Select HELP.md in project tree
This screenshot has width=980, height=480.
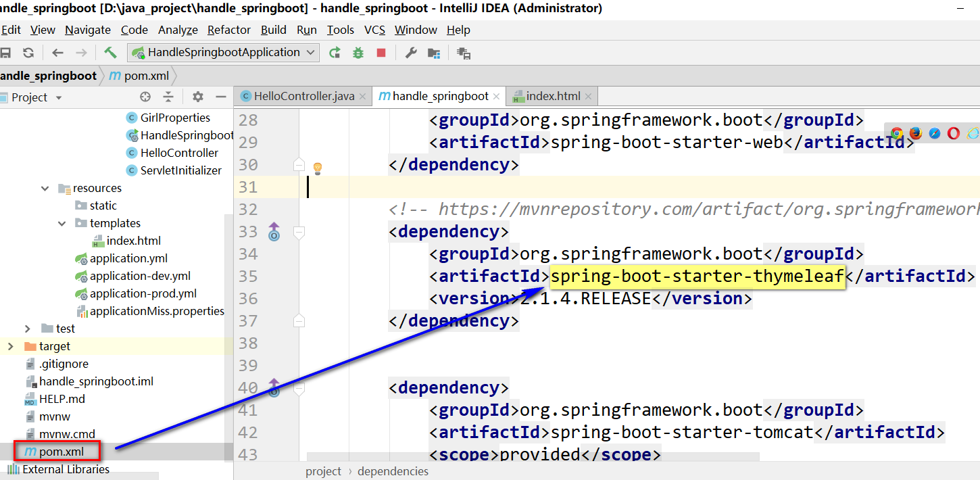[x=55, y=399]
